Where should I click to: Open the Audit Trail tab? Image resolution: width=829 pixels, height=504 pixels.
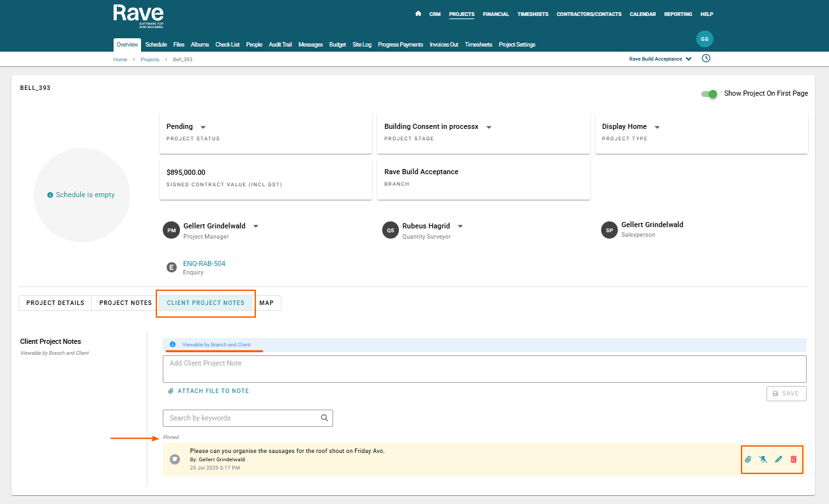pos(280,45)
